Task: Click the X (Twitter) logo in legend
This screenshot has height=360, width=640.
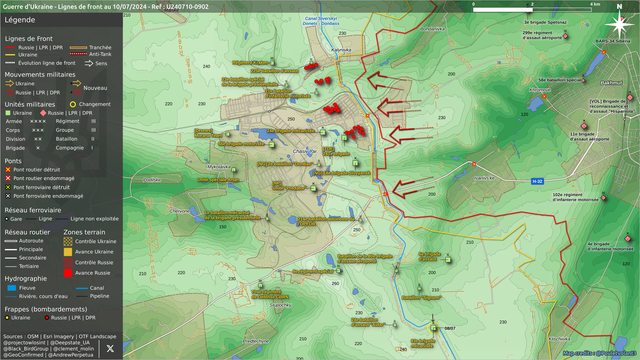Action: [x=110, y=349]
